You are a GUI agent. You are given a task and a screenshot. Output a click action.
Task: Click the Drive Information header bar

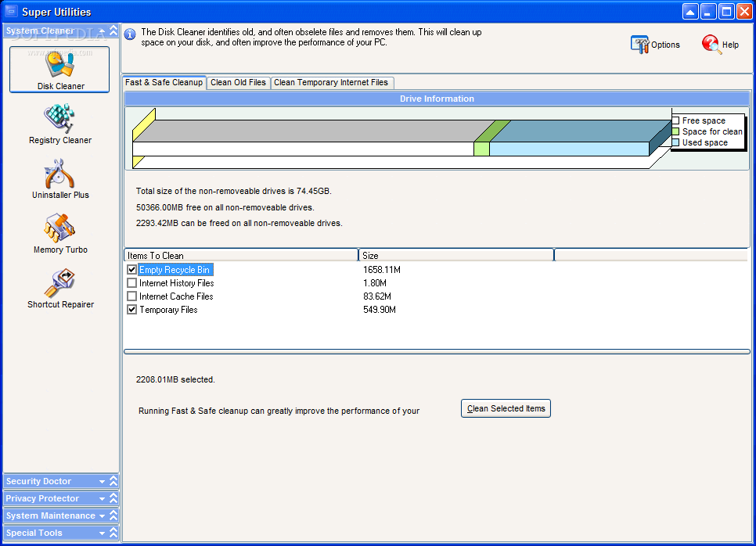point(437,99)
